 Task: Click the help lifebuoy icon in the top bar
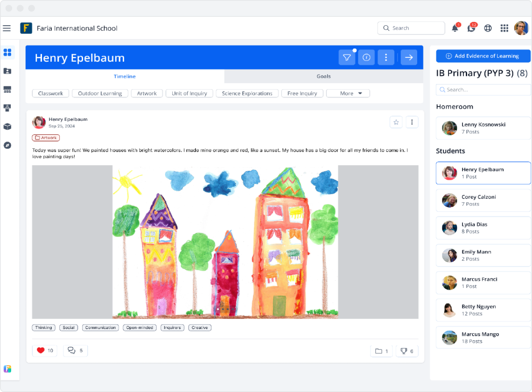point(488,28)
